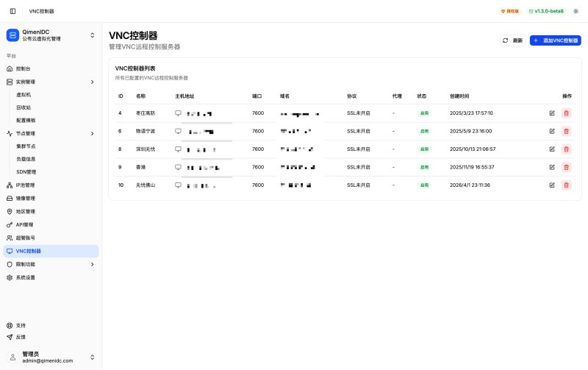Screen dimensions: 588x370
Task: Click 添加VNC控制器 button
Action: [556, 40]
